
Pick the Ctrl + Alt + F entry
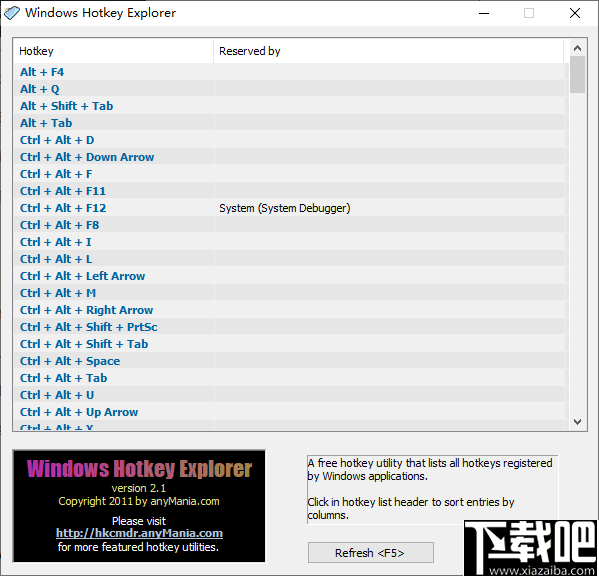291,174
